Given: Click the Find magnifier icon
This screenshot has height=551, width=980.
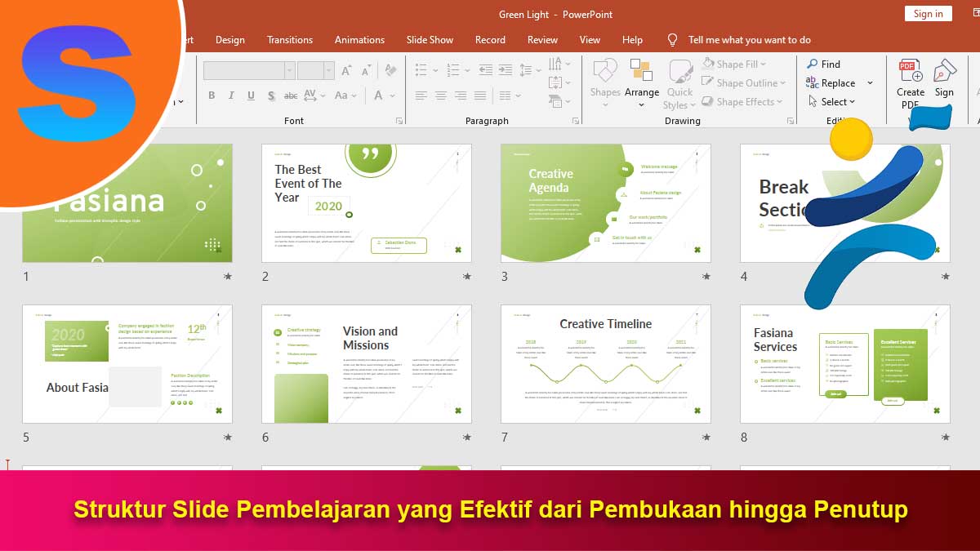Looking at the screenshot, I should 813,64.
